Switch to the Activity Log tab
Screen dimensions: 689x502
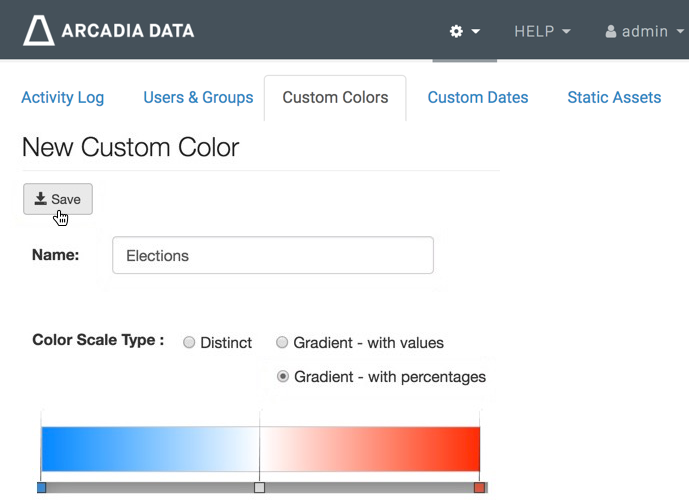(62, 97)
